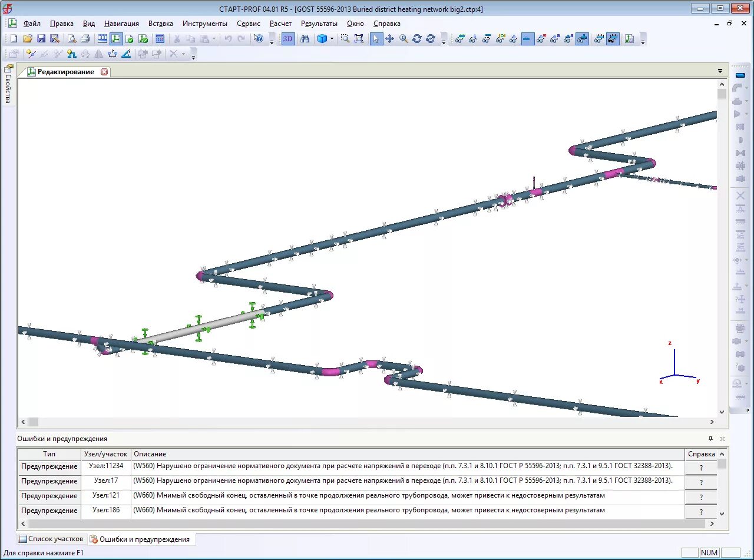
Task: Click the Print icon
Action: coord(85,39)
